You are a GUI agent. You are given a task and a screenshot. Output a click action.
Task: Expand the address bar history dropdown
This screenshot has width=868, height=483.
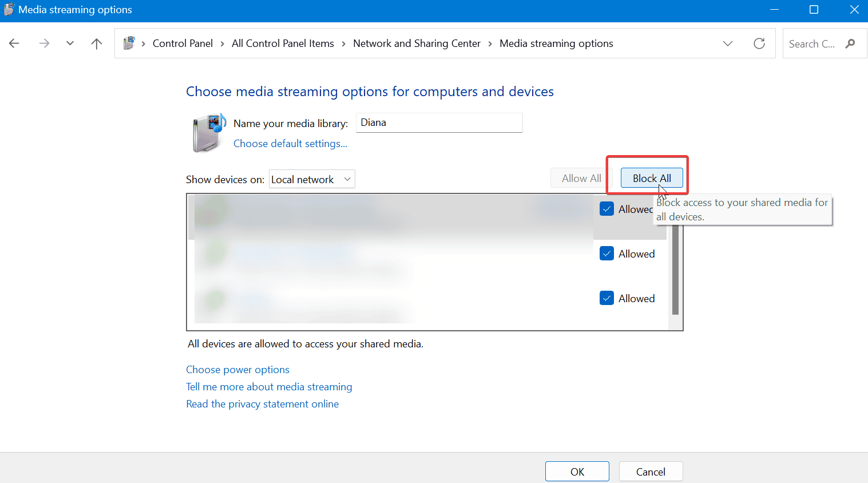(728, 43)
